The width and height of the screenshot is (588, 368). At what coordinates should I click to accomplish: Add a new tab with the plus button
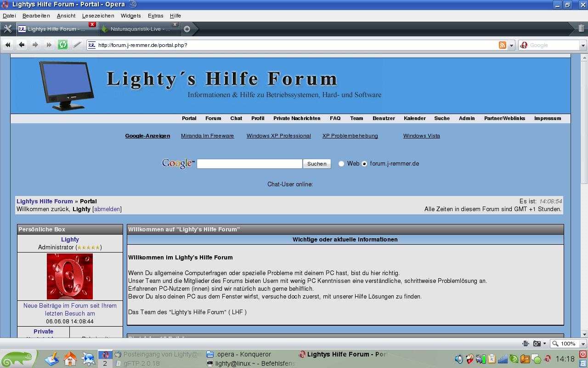(187, 29)
